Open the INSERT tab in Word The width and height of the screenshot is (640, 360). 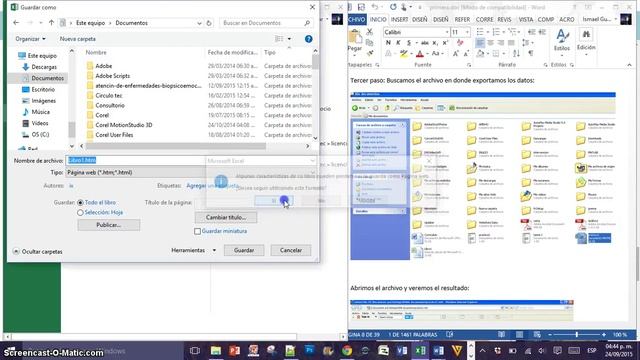(399, 20)
